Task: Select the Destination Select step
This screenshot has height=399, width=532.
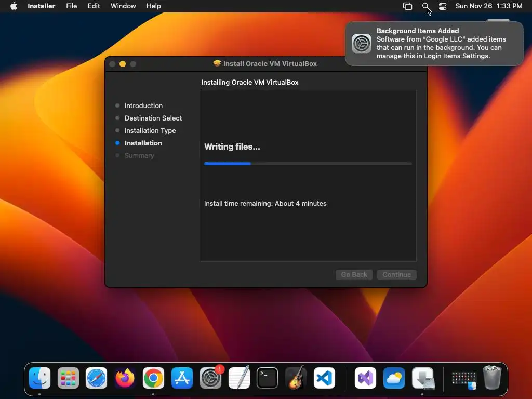Action: coord(153,118)
